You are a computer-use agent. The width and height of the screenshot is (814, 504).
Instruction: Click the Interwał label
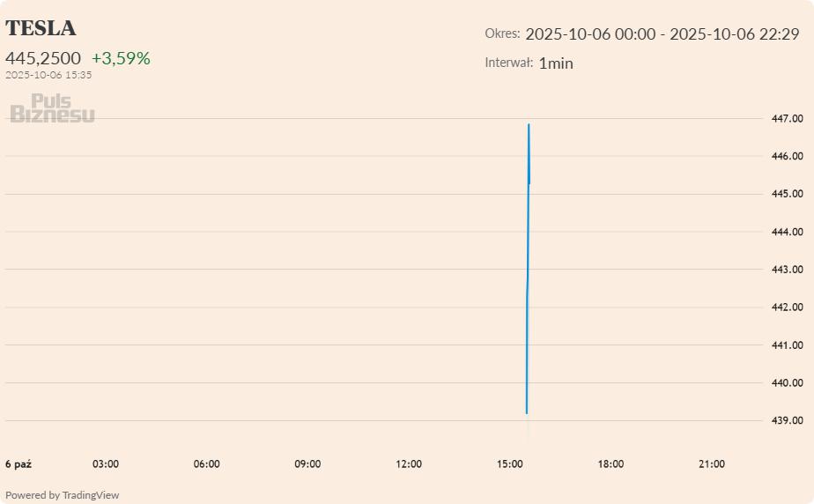pos(508,63)
